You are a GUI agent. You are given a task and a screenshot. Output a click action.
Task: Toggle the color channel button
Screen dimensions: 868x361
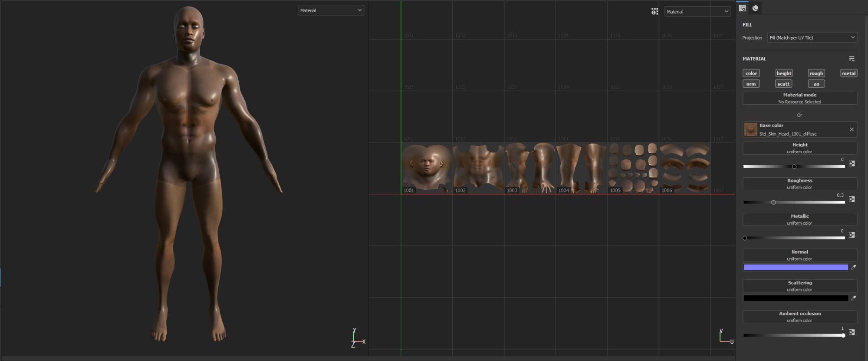coord(751,73)
